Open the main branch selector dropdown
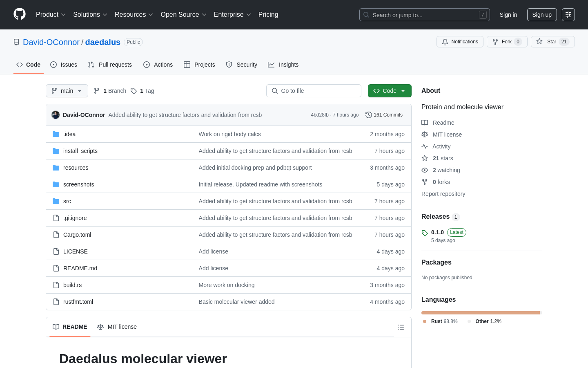The width and height of the screenshot is (588, 368). point(67,91)
